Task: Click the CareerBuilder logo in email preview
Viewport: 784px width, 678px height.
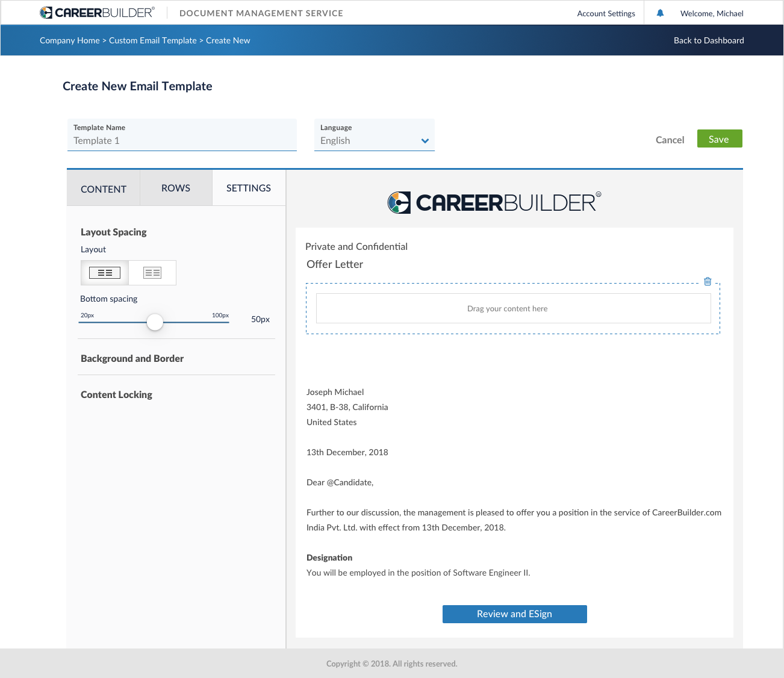Action: pos(494,202)
